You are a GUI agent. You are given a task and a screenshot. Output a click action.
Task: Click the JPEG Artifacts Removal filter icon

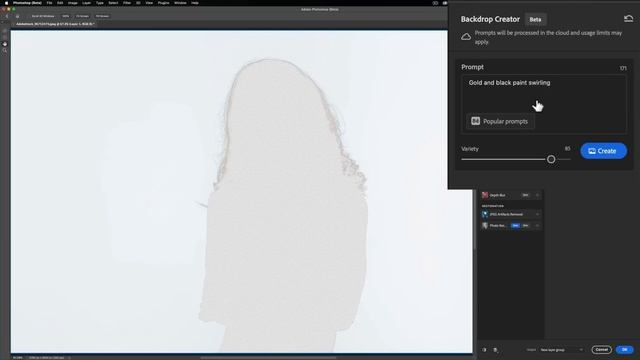[484, 214]
